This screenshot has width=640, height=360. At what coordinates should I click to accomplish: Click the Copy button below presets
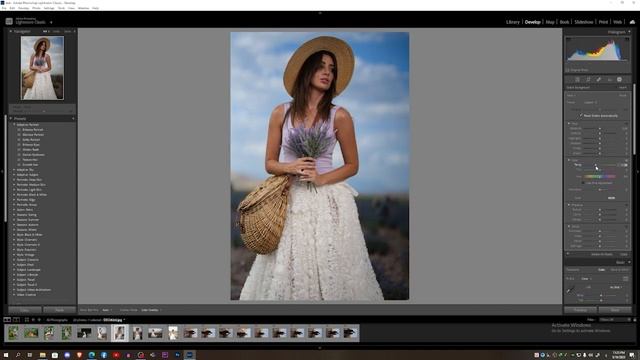[25, 310]
